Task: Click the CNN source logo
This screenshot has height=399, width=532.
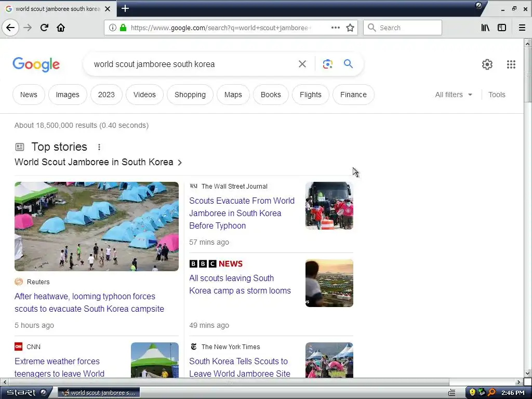Action: point(18,347)
